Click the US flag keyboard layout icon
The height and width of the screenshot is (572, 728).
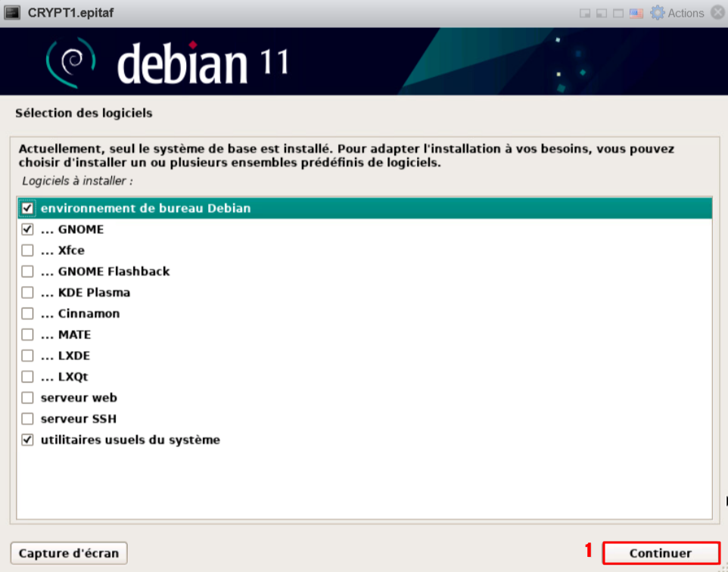click(636, 14)
